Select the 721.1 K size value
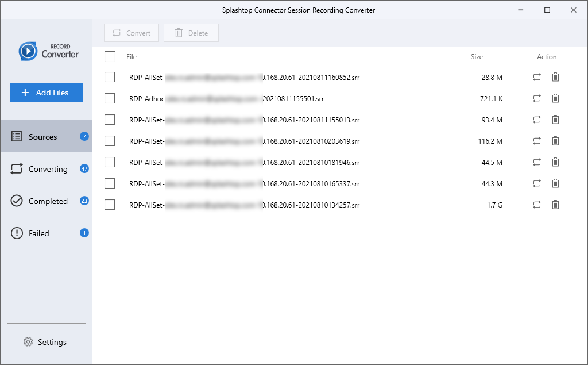This screenshot has height=365, width=588. (x=492, y=98)
